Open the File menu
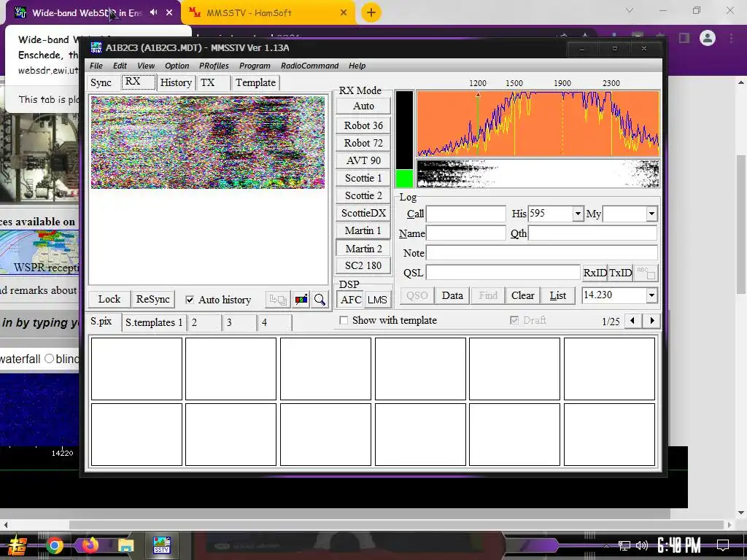Viewport: 747px width, 560px height. tap(96, 66)
